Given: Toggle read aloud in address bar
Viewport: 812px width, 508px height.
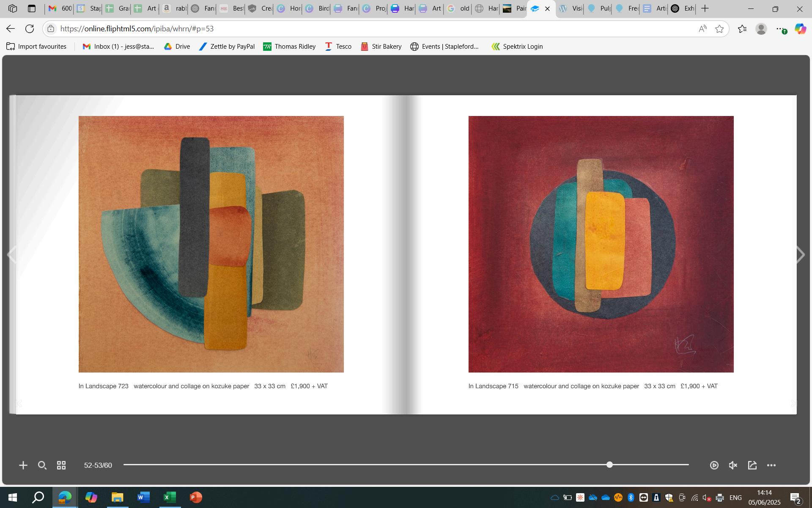Looking at the screenshot, I should 702,29.
